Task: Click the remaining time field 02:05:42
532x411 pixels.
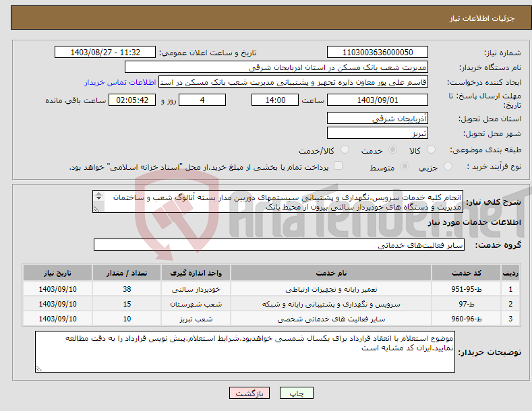Action: click(x=132, y=100)
